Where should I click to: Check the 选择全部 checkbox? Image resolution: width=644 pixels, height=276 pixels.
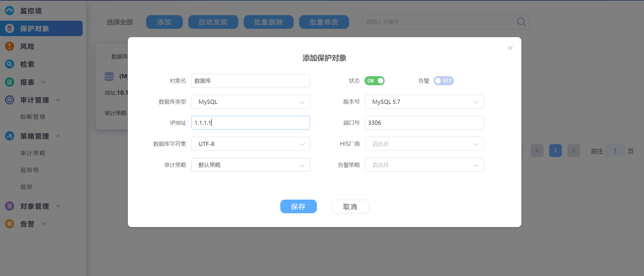tap(99, 22)
